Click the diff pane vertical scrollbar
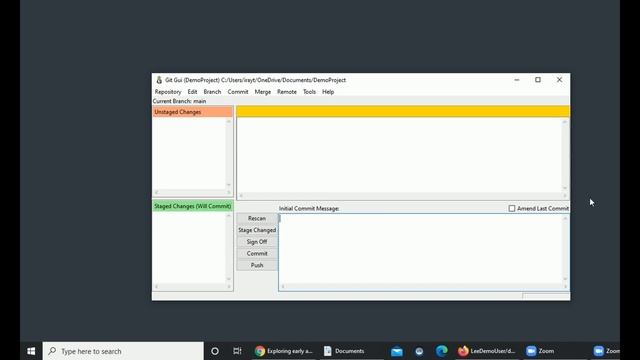640x360 pixels. tap(565, 155)
